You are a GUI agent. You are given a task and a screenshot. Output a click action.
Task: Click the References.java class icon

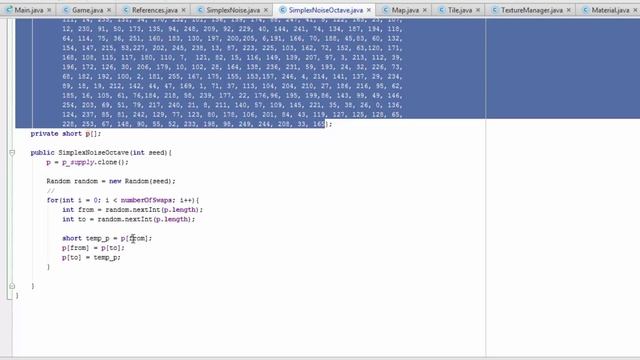(x=126, y=10)
